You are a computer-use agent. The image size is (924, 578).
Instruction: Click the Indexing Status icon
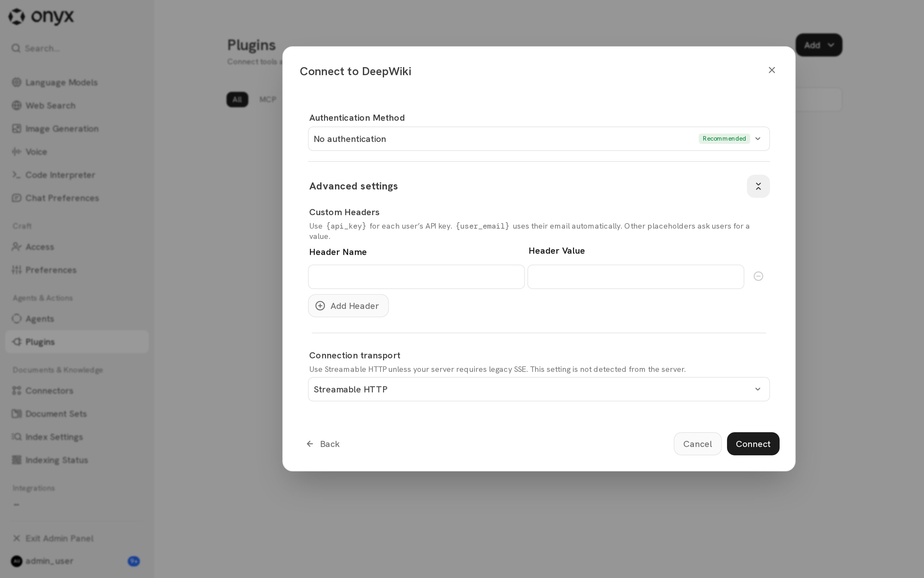pos(16,460)
